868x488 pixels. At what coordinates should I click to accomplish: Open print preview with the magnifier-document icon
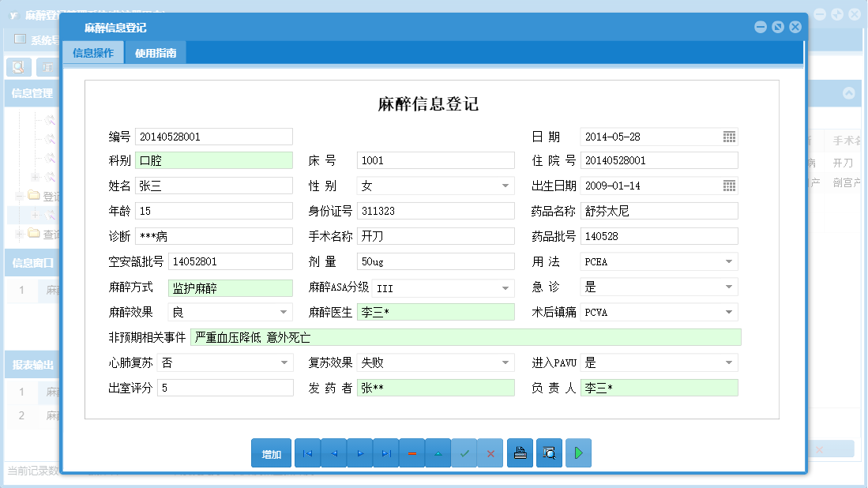[549, 453]
